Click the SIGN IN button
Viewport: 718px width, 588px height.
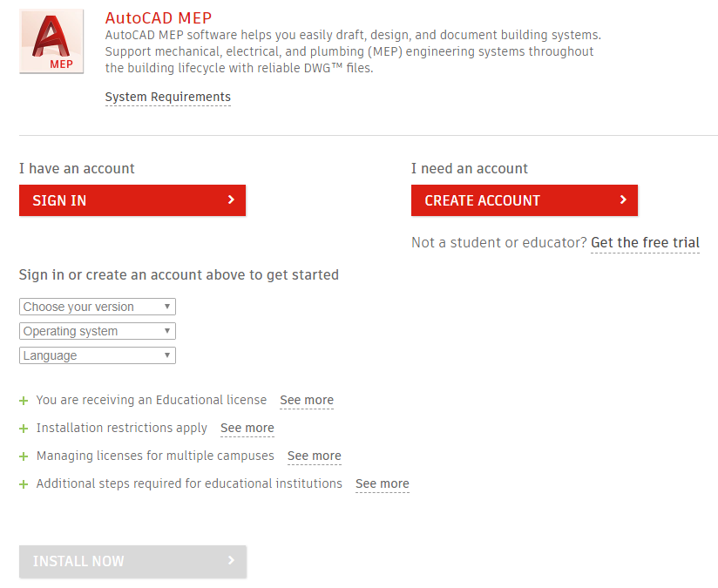click(x=132, y=200)
